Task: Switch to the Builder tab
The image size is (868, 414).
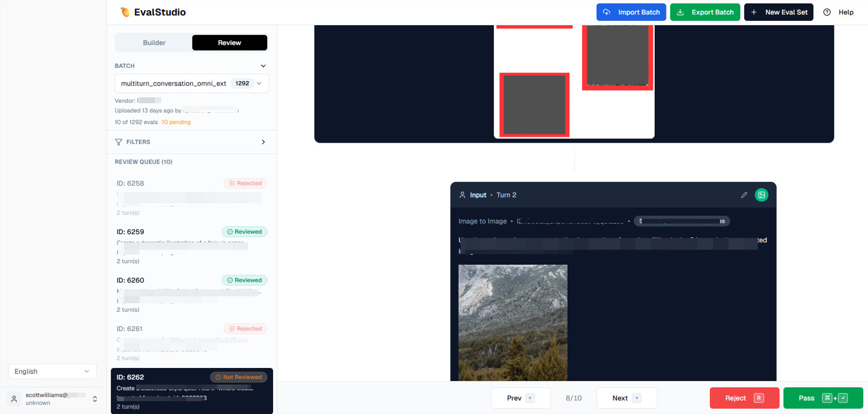Action: click(x=154, y=43)
